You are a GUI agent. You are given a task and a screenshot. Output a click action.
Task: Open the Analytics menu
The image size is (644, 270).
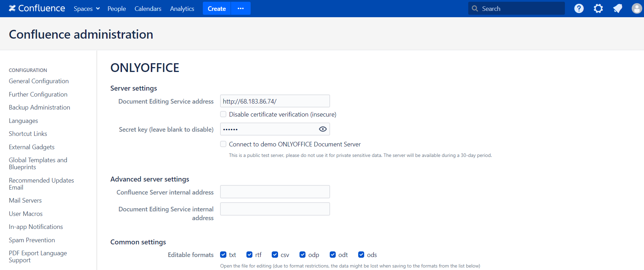182,8
